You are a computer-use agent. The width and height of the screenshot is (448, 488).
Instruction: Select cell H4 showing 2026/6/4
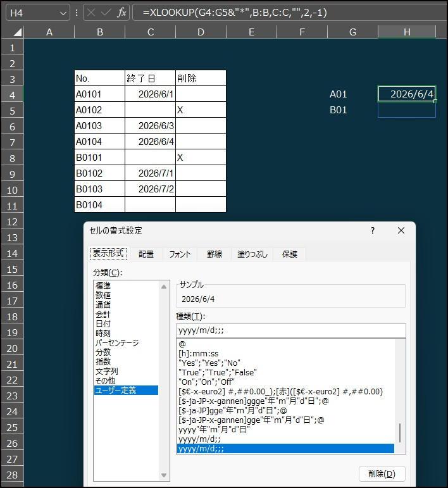(x=407, y=94)
